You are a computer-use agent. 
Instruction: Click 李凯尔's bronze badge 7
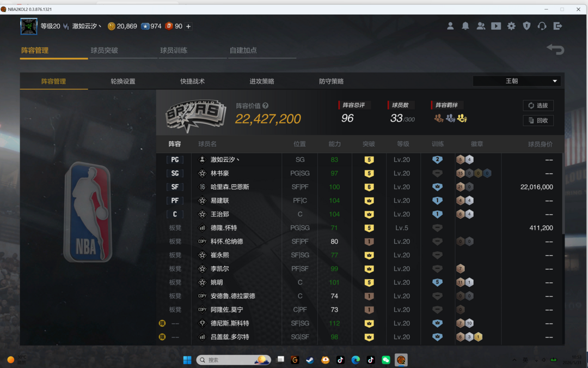pyautogui.click(x=461, y=269)
